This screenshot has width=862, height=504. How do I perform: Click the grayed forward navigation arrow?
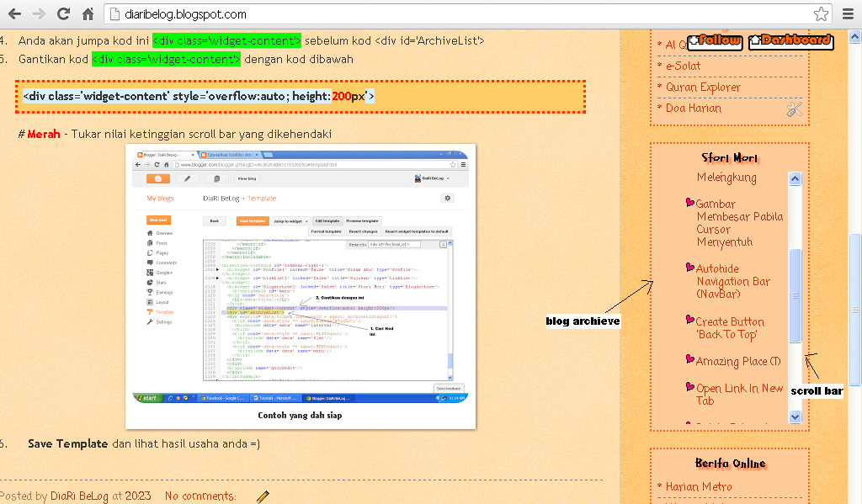[37, 13]
